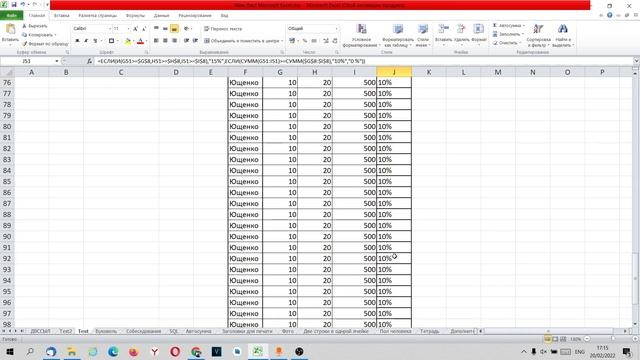The image size is (640, 360).
Task: Toggle align text right
Action: tap(174, 41)
